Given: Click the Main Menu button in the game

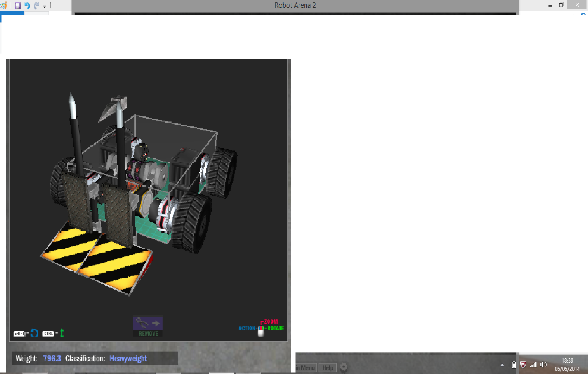Looking at the screenshot, I should 306,368.
